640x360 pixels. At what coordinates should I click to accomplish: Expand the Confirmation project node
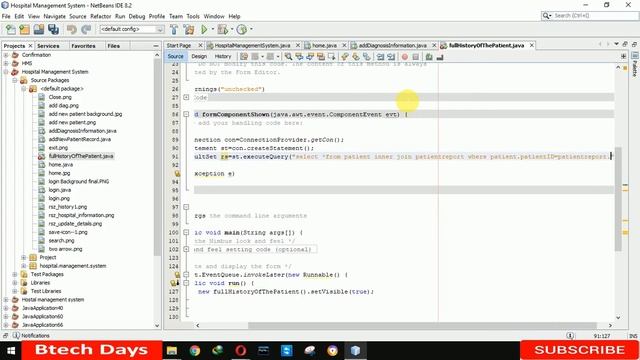tap(6, 55)
